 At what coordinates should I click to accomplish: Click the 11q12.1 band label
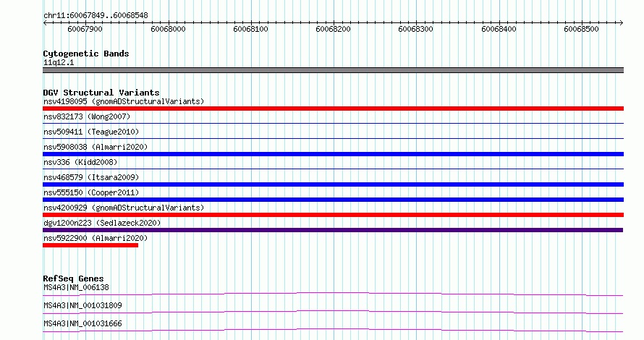pyautogui.click(x=59, y=62)
